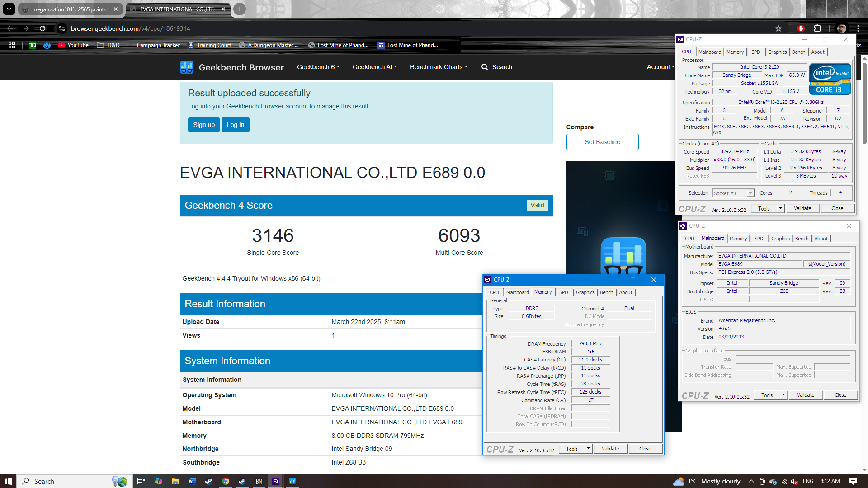The height and width of the screenshot is (488, 868).
Task: Toggle the muted volume icon in the tray
Action: 795,481
